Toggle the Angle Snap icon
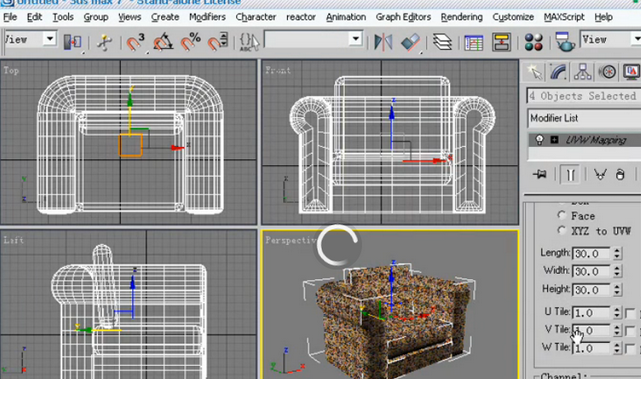Viewport: 641px width, 402px height. [163, 42]
